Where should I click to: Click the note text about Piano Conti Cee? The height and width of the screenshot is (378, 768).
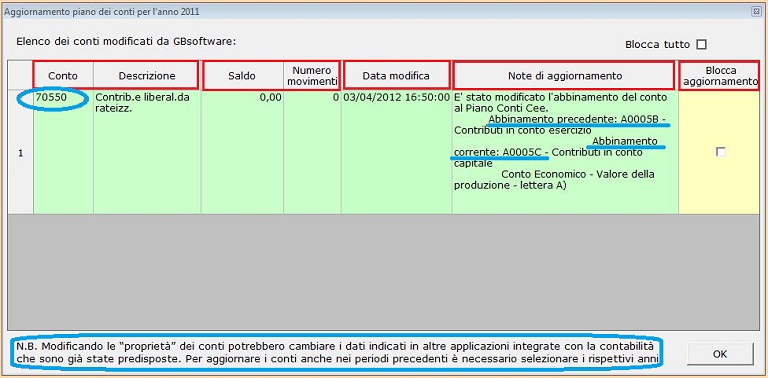[x=565, y=152]
